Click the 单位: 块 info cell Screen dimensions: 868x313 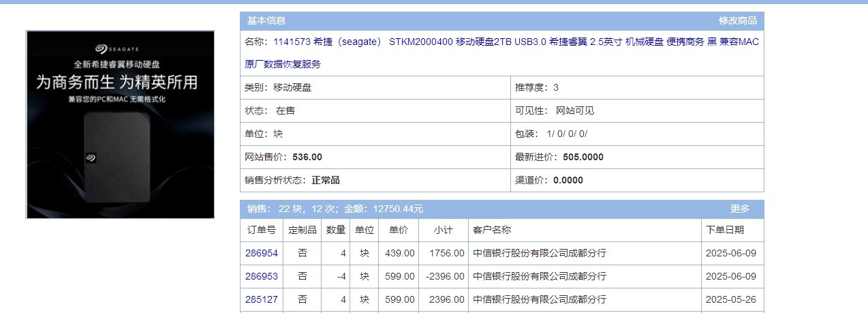(375, 134)
